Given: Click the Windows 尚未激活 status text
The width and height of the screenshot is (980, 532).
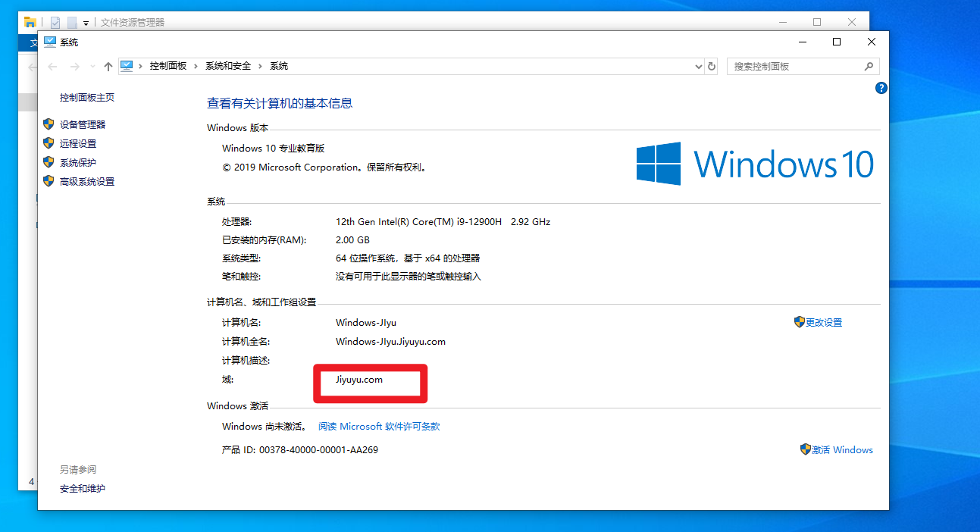Looking at the screenshot, I should [x=264, y=427].
